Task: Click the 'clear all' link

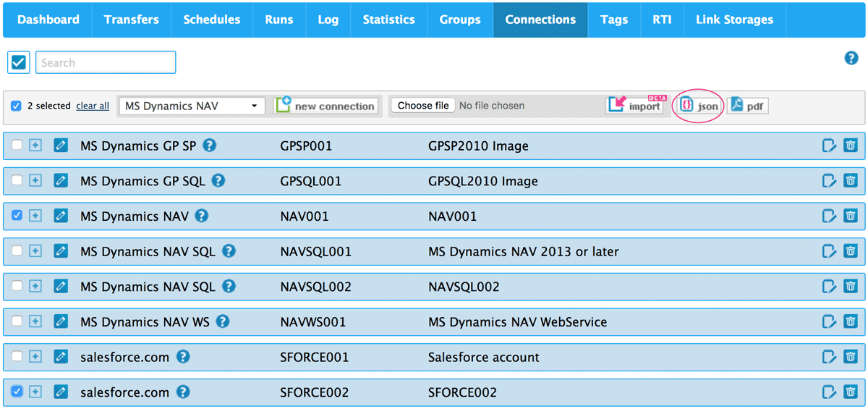Action: pos(93,106)
